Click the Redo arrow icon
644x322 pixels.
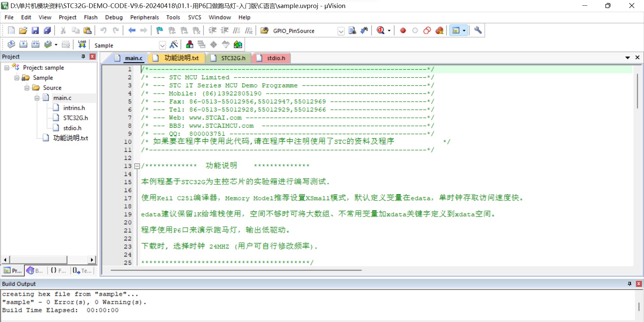pos(116,31)
